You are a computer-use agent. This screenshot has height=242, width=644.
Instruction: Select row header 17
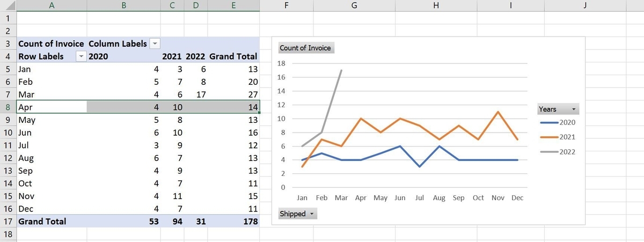[8, 221]
